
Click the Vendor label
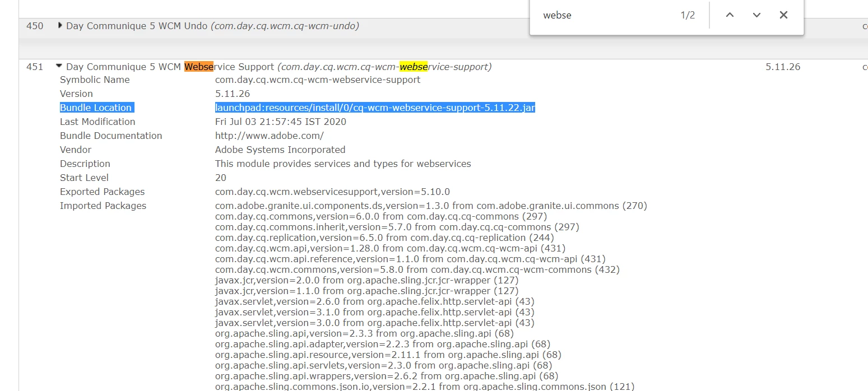pos(76,150)
